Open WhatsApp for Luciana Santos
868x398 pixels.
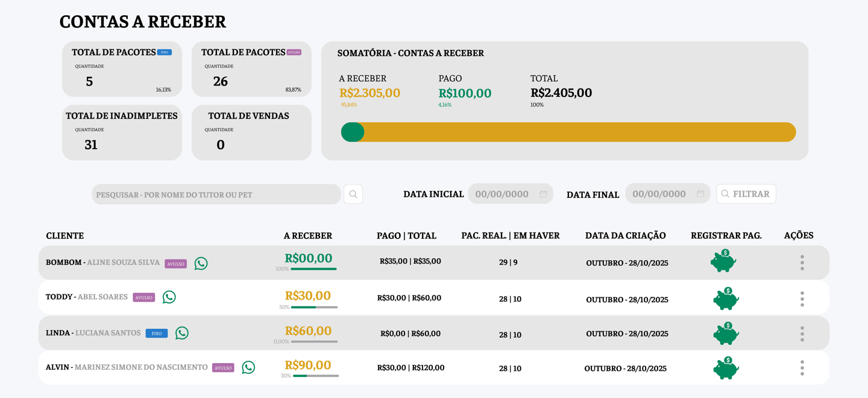[182, 333]
